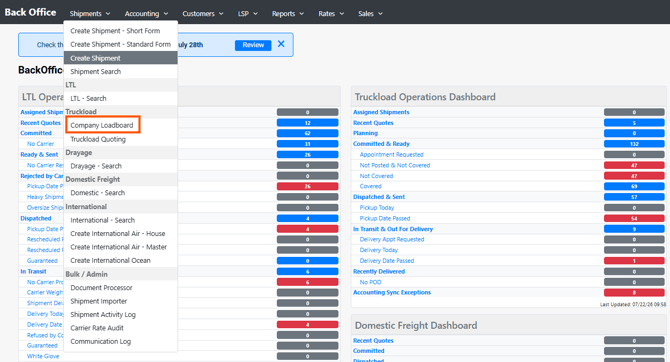Click Accounting Sync Exceptions red badge 8
The image size is (670, 362).
[634, 293]
